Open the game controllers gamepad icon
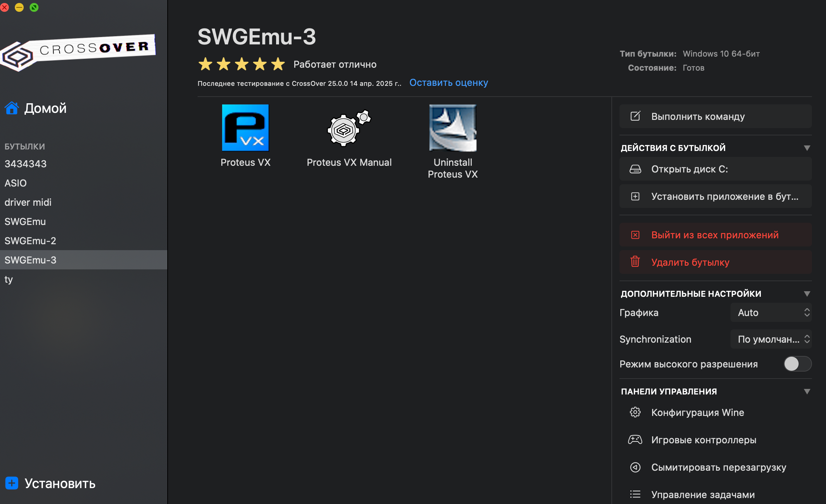 click(635, 440)
